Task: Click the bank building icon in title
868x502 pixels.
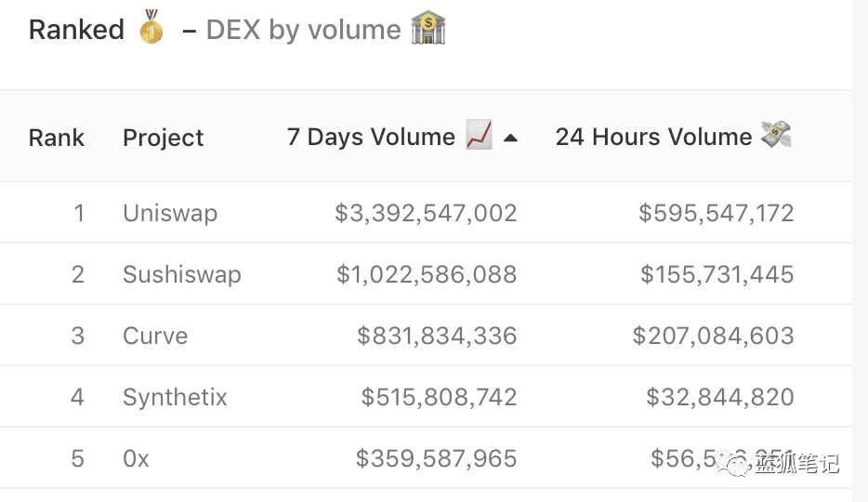Action: click(427, 28)
